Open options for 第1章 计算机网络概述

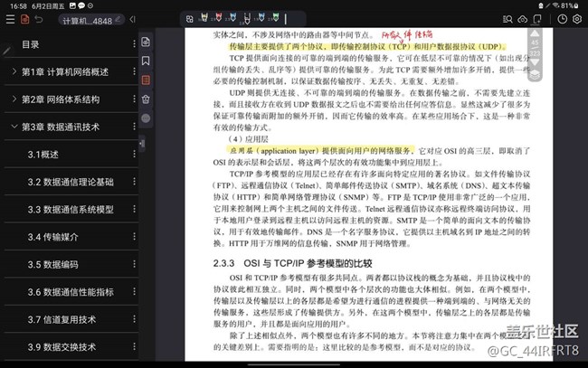click(134, 71)
